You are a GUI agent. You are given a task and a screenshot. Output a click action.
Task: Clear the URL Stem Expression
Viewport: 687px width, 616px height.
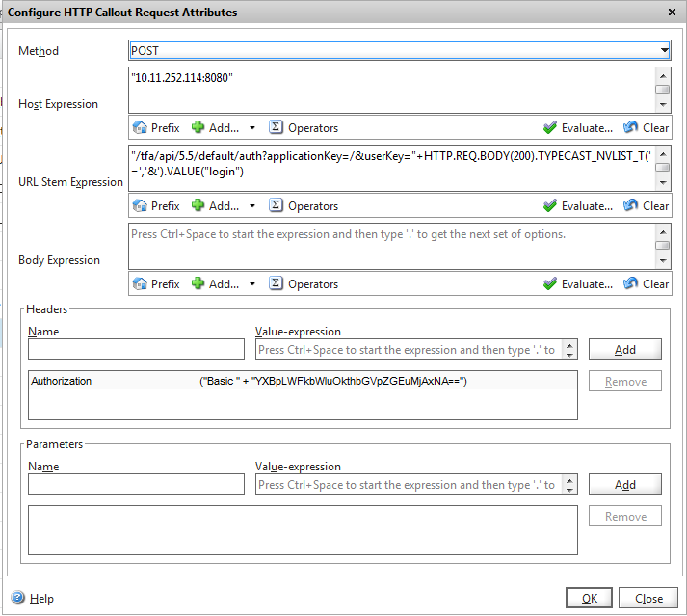point(646,205)
